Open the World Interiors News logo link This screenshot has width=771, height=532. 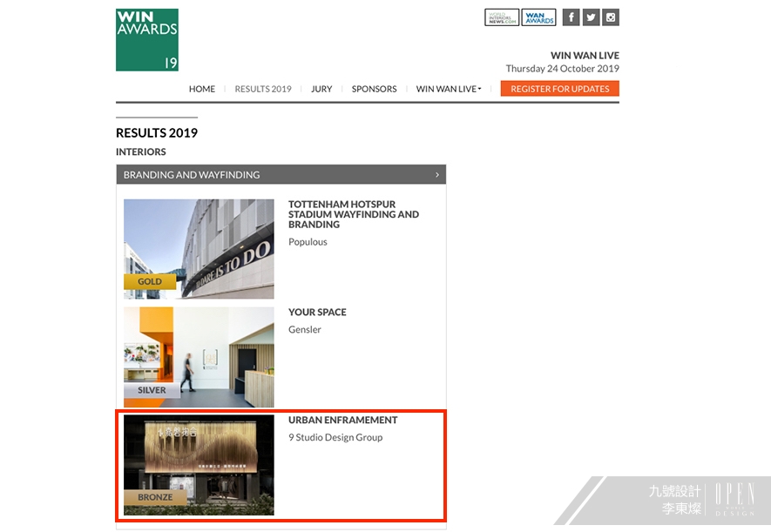(x=502, y=17)
